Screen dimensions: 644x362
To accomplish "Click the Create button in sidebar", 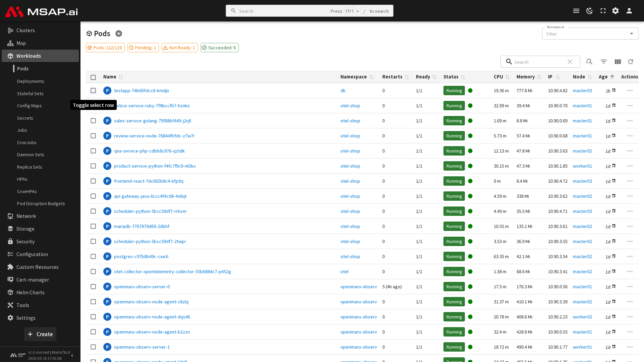I will click(40, 334).
